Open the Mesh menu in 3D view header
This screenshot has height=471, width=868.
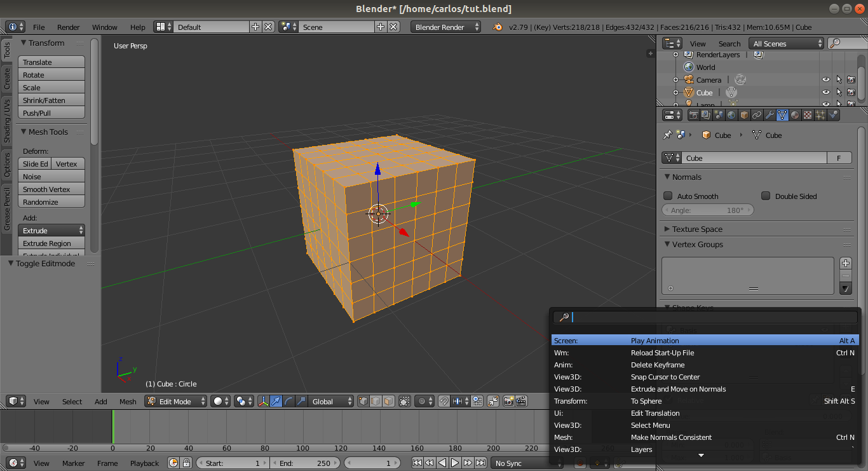[x=128, y=401]
